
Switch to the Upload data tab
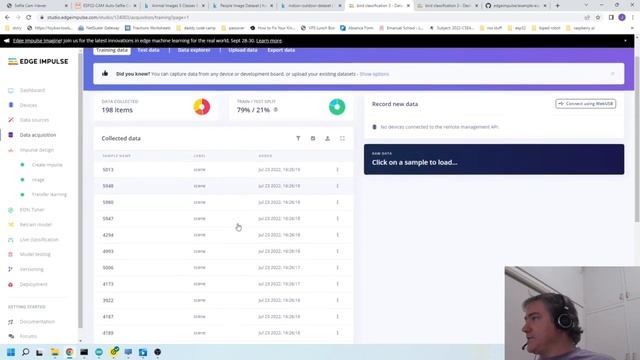click(x=243, y=50)
